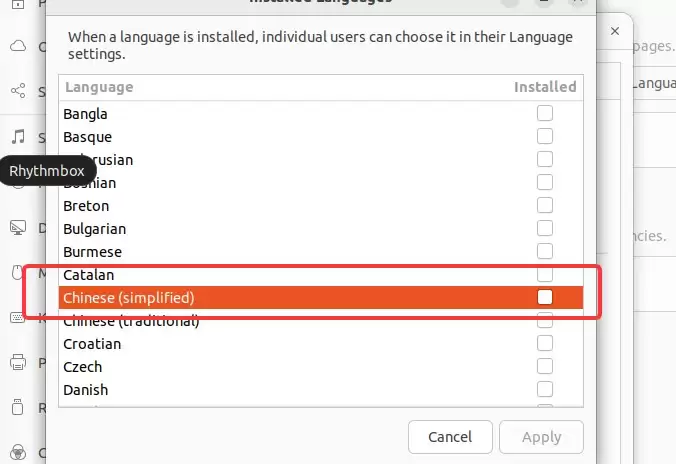Tick the Installed checkbox for Czech

pyautogui.click(x=545, y=366)
